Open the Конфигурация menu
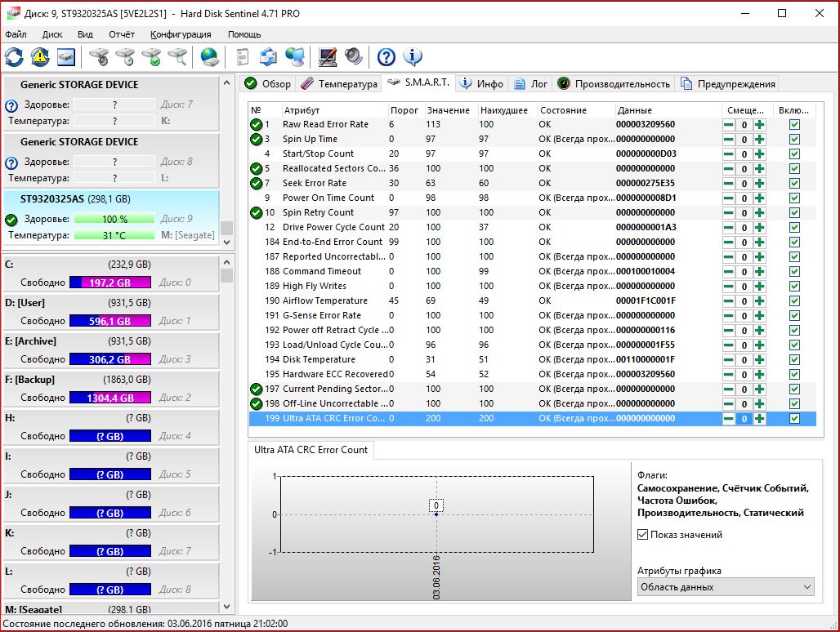 (x=181, y=34)
